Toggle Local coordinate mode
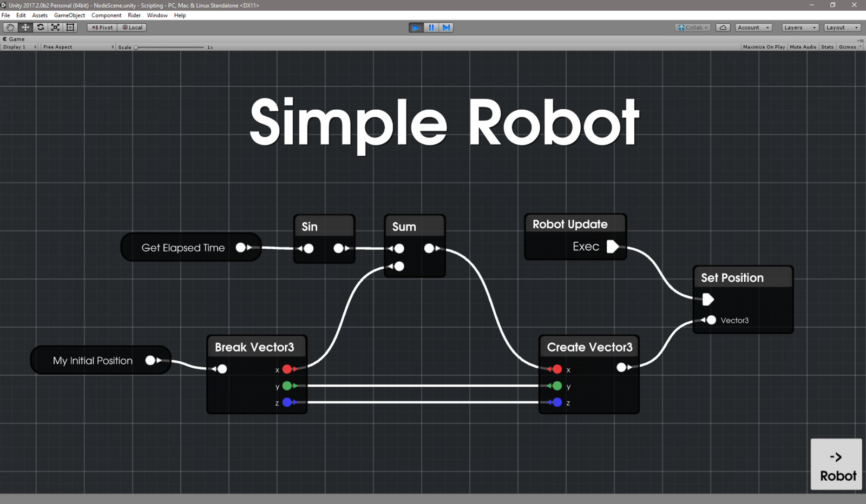The width and height of the screenshot is (866, 504). [132, 27]
